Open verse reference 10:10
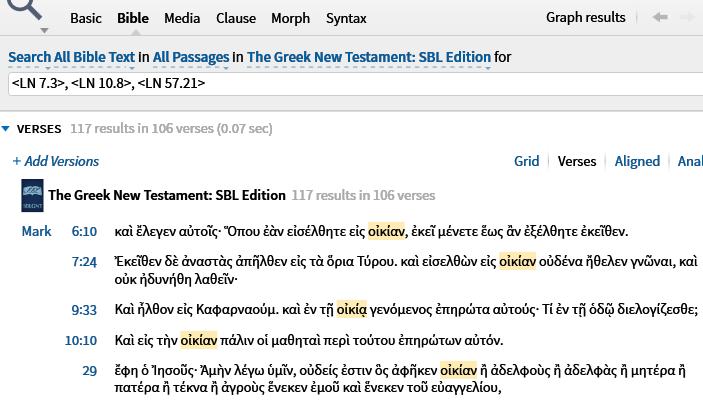Image resolution: width=703 pixels, height=400 pixels. click(81, 340)
